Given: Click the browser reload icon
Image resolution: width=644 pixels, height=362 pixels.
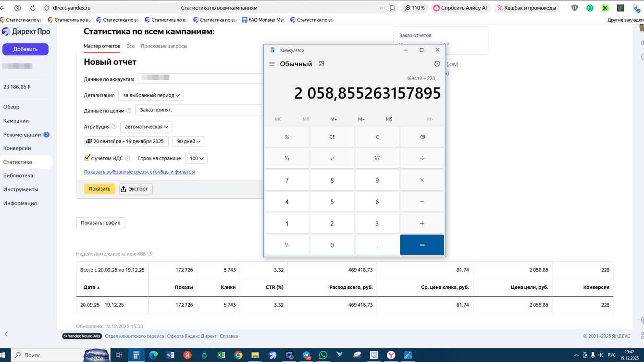Looking at the screenshot, I should click(x=33, y=8).
